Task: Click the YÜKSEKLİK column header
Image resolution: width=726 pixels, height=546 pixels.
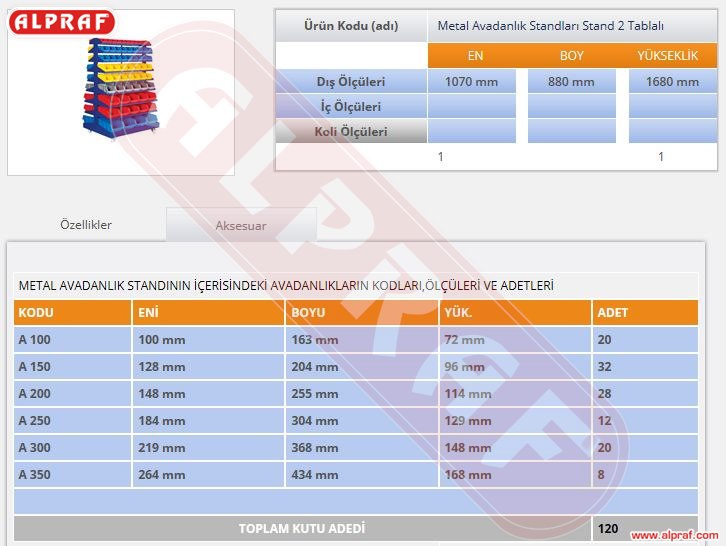Action: (x=667, y=56)
